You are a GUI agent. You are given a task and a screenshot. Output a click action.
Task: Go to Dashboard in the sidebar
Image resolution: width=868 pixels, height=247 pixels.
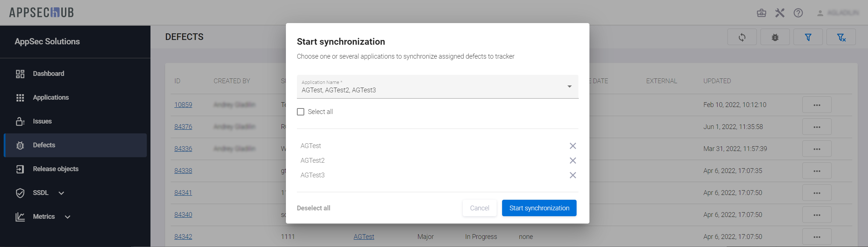point(48,74)
